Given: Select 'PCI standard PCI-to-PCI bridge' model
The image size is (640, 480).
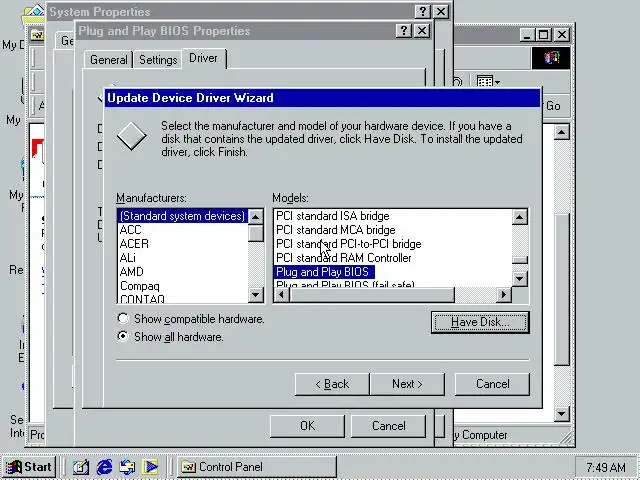Looking at the screenshot, I should pos(349,244).
